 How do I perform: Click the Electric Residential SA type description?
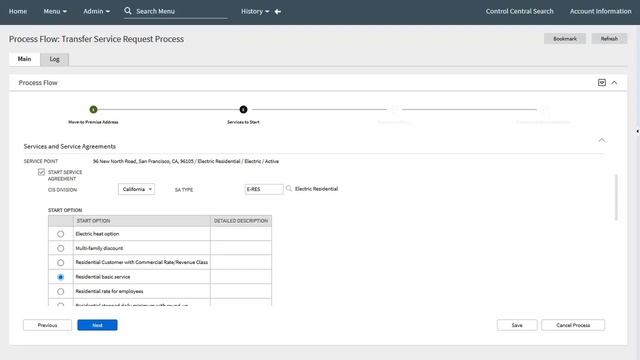pos(316,189)
